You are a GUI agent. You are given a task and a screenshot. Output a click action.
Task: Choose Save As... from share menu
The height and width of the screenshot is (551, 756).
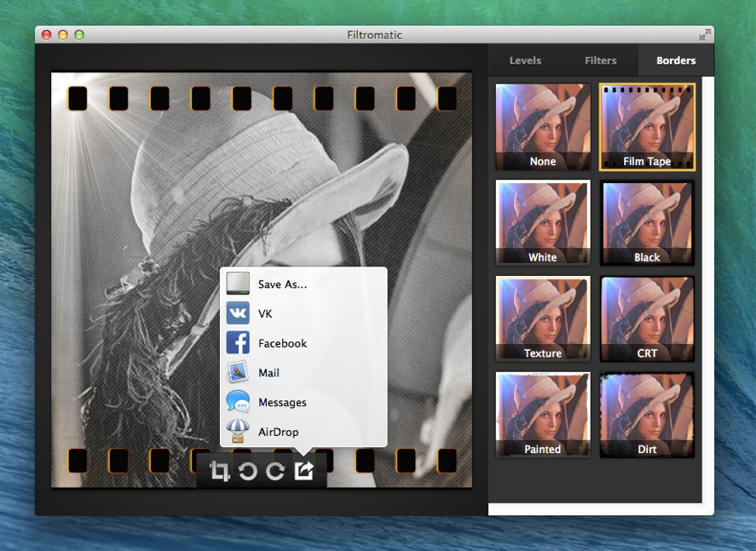[282, 284]
